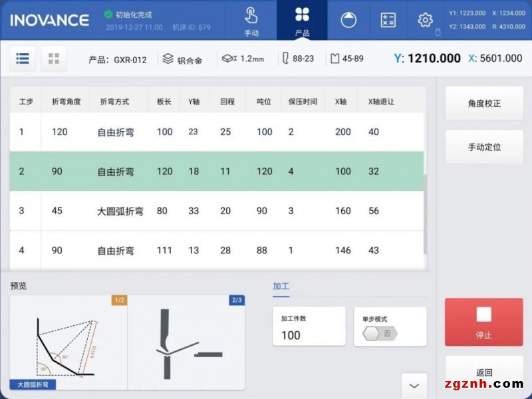The image size is (532, 399).
Task: Switch to list view of bend steps
Action: pos(22,59)
